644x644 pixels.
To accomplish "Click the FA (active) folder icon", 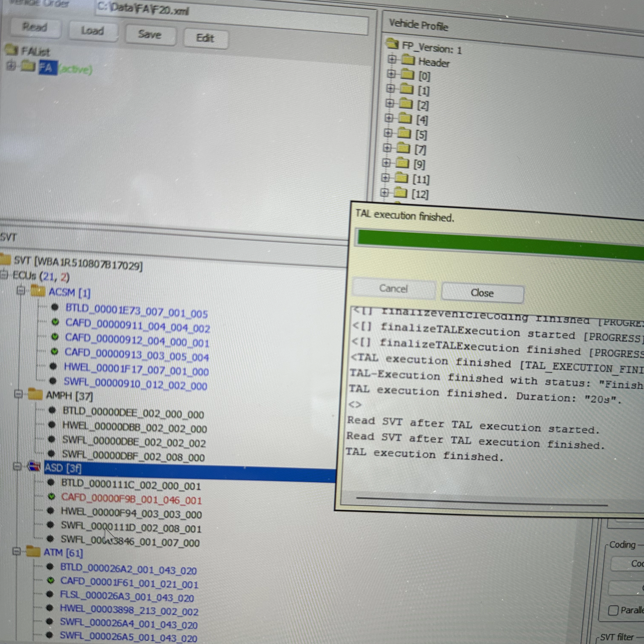I will (28, 66).
